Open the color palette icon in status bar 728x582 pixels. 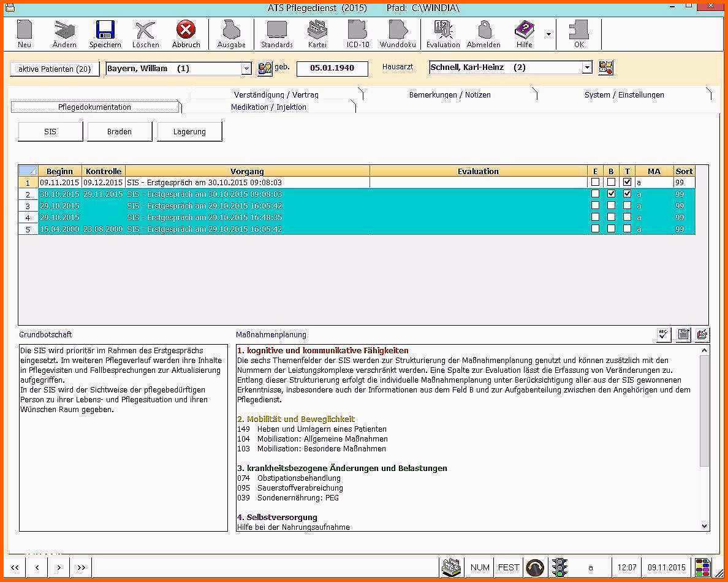tap(702, 567)
